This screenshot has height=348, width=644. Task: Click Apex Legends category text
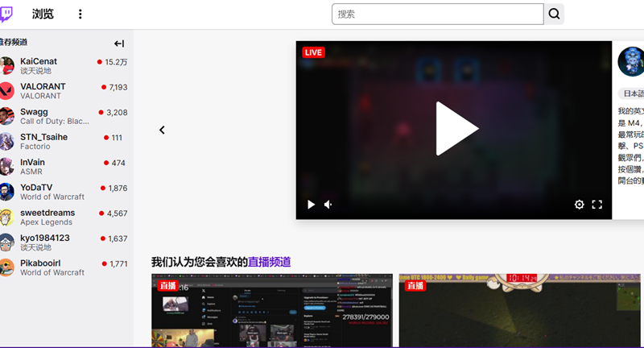point(47,222)
